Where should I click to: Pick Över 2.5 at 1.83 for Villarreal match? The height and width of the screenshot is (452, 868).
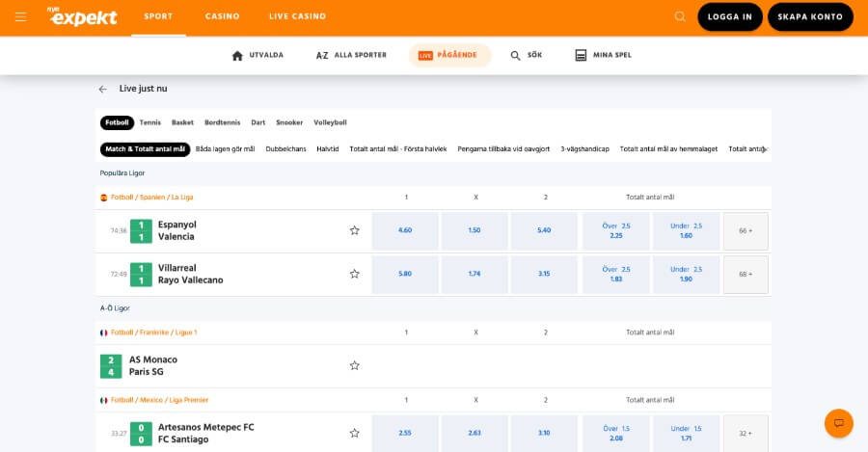pyautogui.click(x=616, y=274)
